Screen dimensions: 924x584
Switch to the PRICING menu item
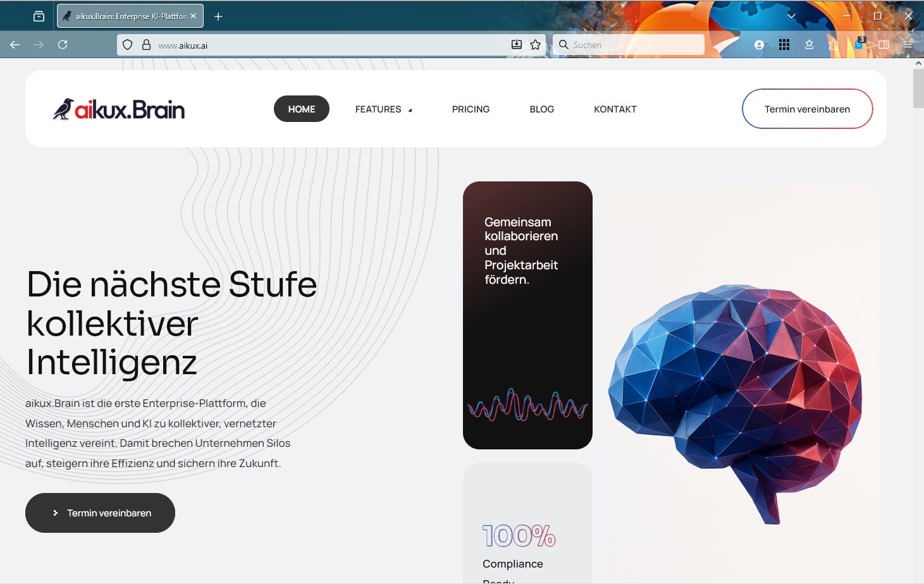click(x=471, y=109)
